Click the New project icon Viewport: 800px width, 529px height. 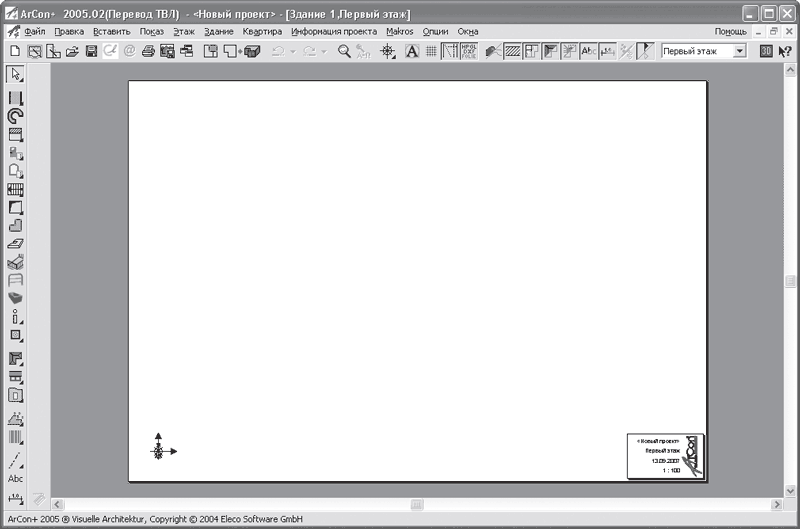coord(15,51)
